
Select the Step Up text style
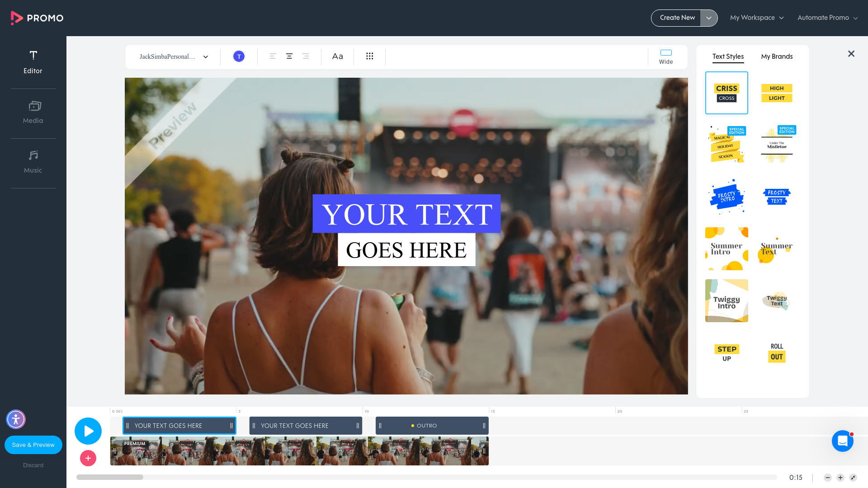(726, 352)
